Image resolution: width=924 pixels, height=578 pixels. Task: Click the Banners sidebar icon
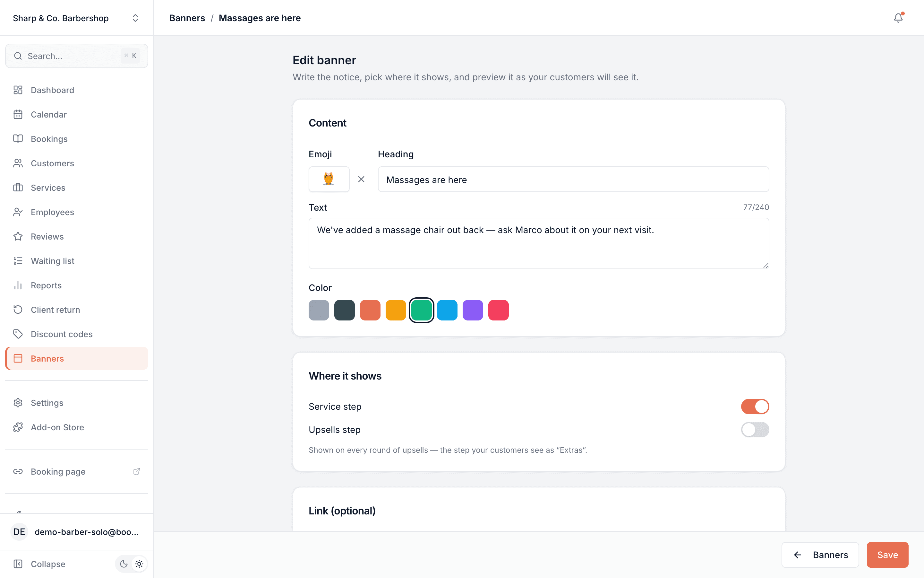[x=18, y=359]
